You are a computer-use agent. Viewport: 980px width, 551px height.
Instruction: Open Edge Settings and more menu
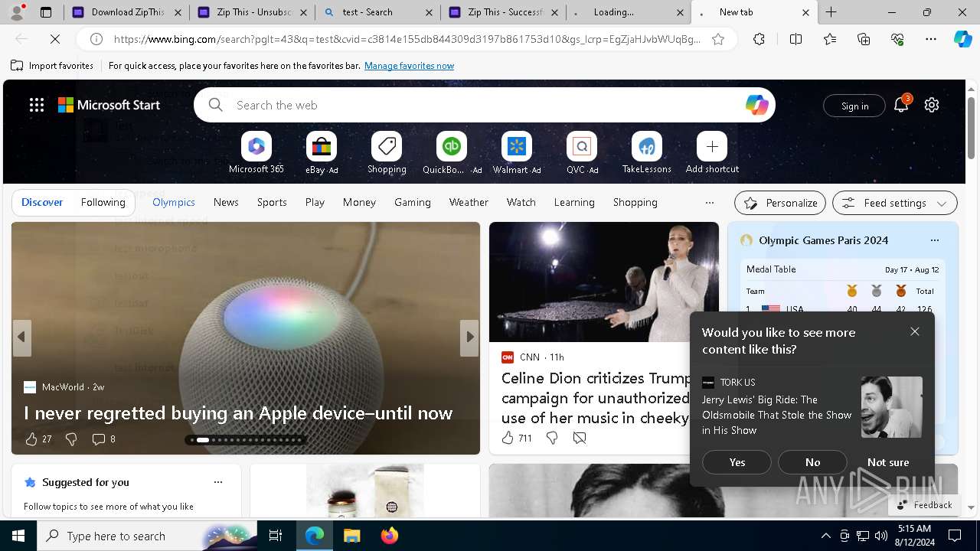tap(931, 39)
